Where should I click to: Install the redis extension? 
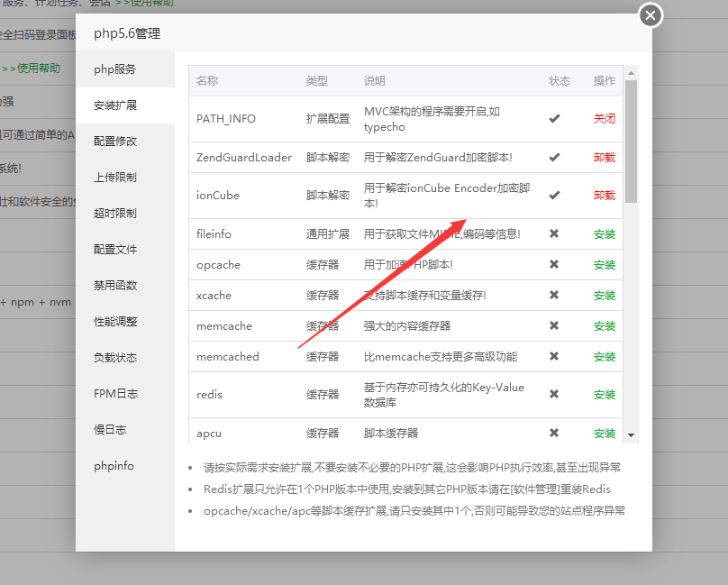604,394
